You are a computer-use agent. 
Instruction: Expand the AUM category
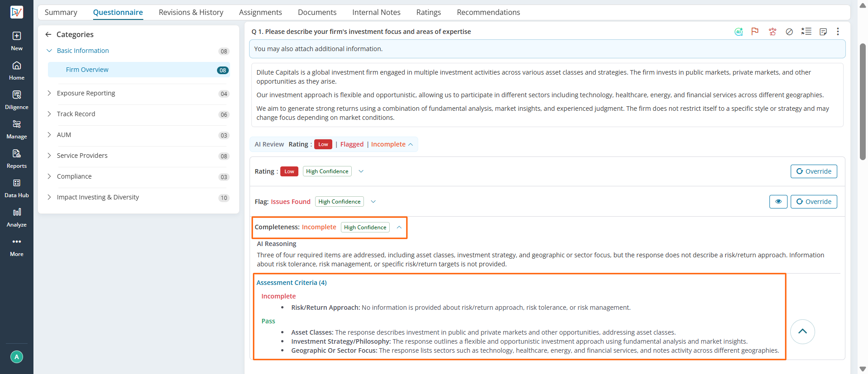click(x=49, y=135)
